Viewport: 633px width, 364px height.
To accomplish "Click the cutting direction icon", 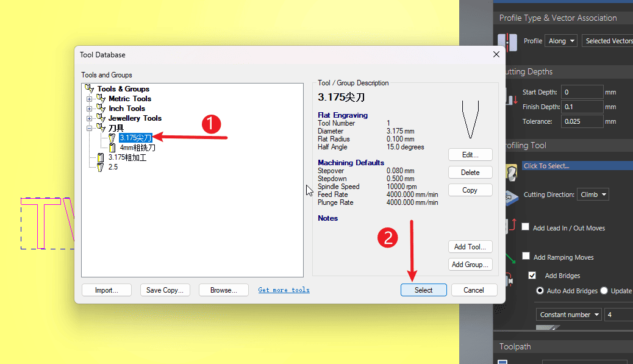I will 511,195.
